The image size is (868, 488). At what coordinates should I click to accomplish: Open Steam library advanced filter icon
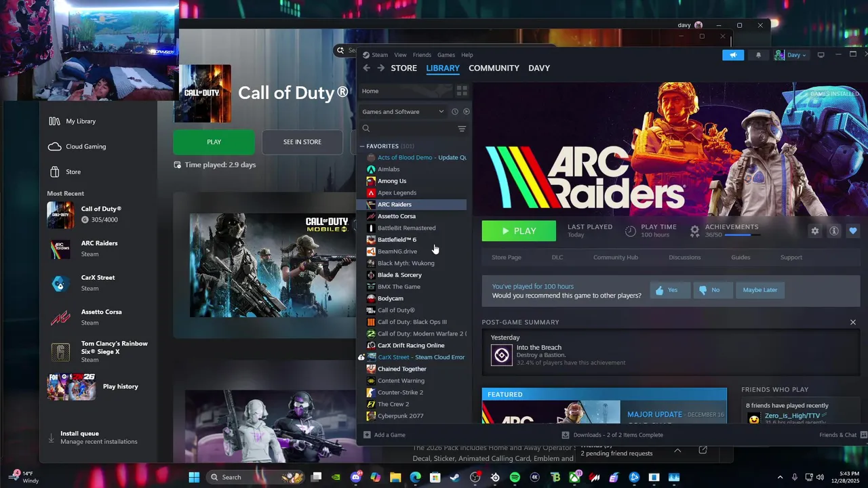pos(462,129)
